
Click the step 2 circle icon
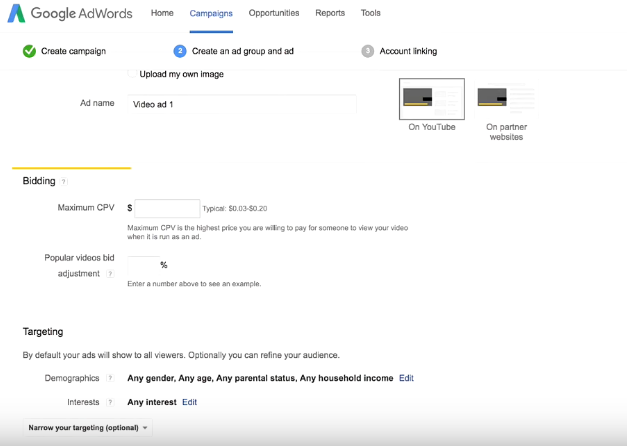click(x=180, y=51)
